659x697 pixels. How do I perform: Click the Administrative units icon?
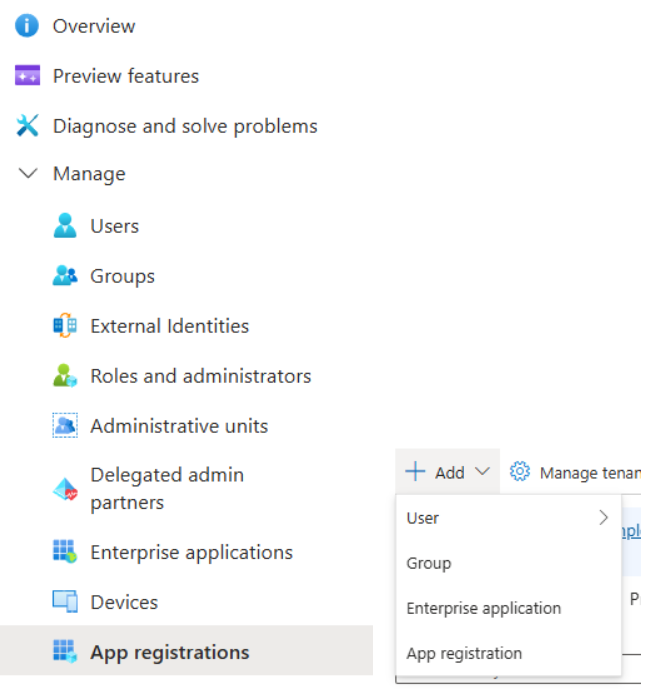(x=65, y=426)
